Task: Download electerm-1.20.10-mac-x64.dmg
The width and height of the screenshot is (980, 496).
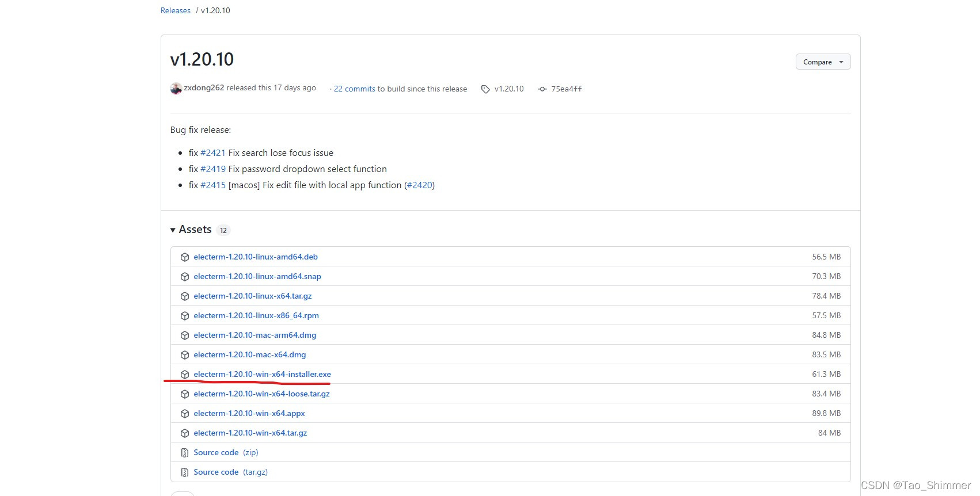Action: [x=250, y=354]
